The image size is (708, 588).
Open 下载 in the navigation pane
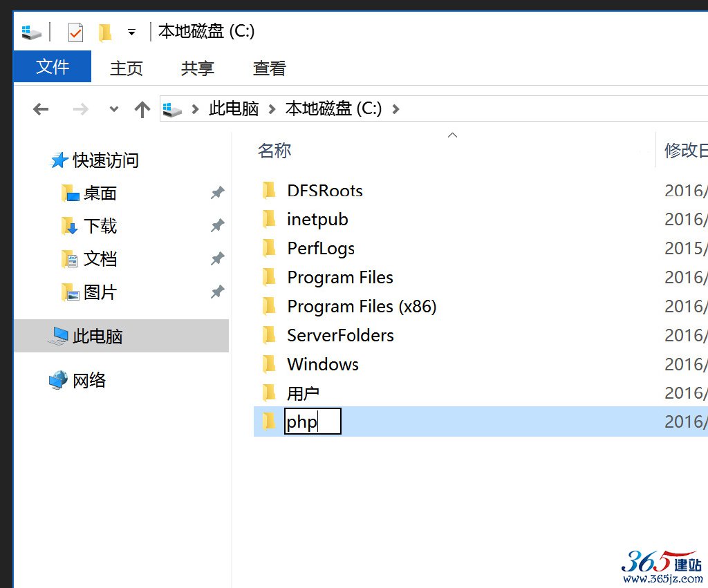pos(100,226)
